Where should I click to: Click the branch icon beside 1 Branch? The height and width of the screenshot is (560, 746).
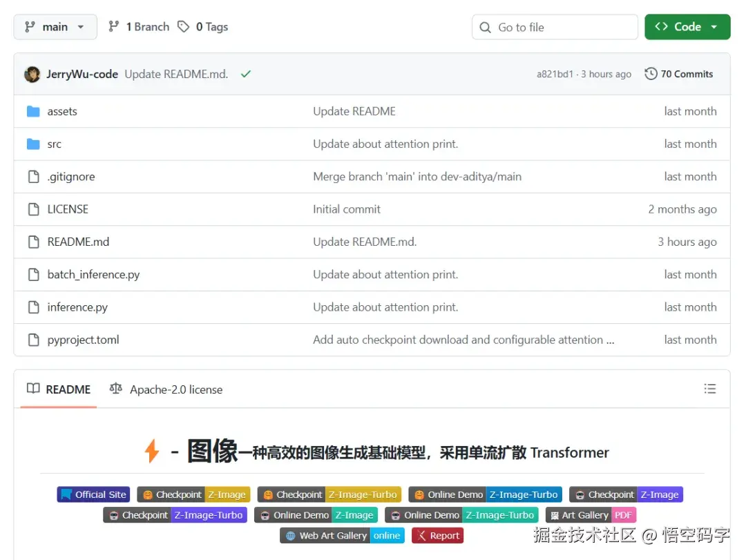[113, 27]
